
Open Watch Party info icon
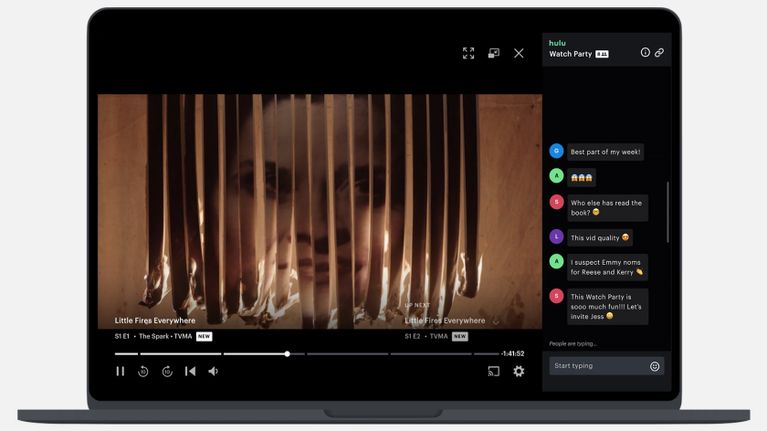[x=645, y=52]
